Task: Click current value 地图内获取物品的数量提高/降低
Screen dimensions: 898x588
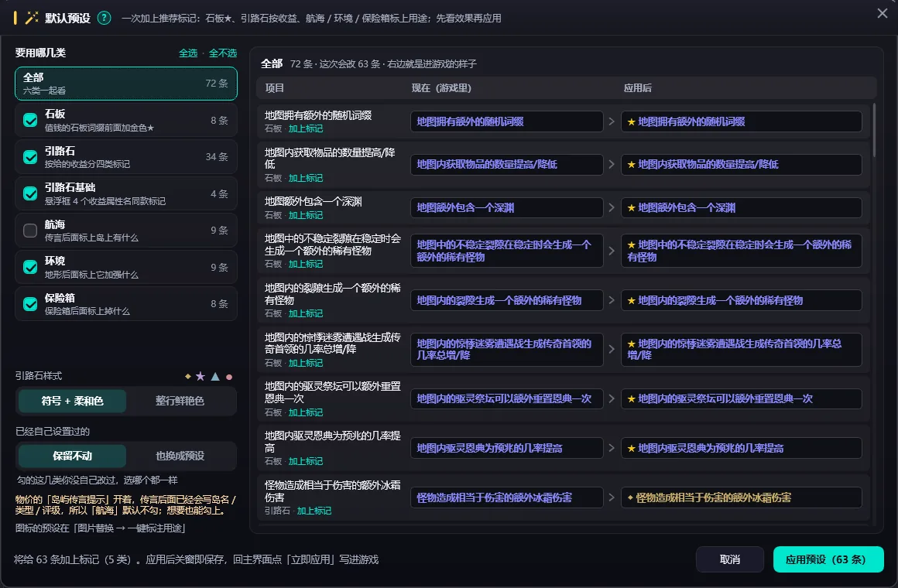Action: (507, 164)
